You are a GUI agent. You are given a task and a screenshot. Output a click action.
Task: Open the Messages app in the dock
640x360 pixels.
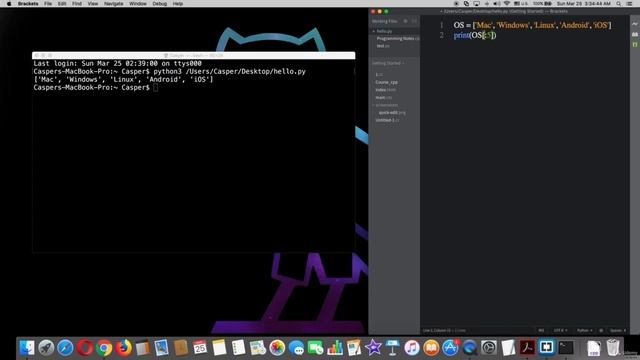tap(296, 348)
